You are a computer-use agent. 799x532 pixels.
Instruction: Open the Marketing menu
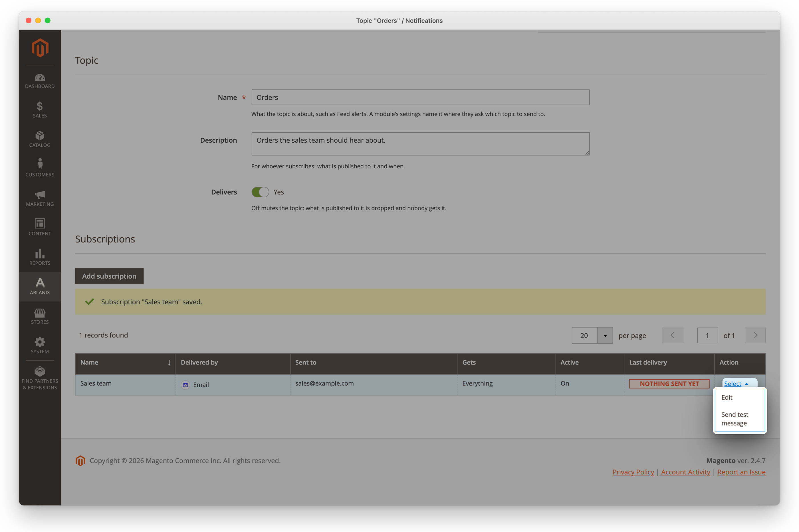(40, 198)
